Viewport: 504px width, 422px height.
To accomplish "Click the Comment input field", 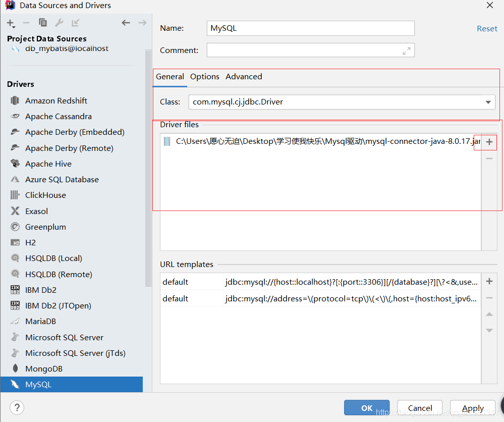I will (x=310, y=50).
